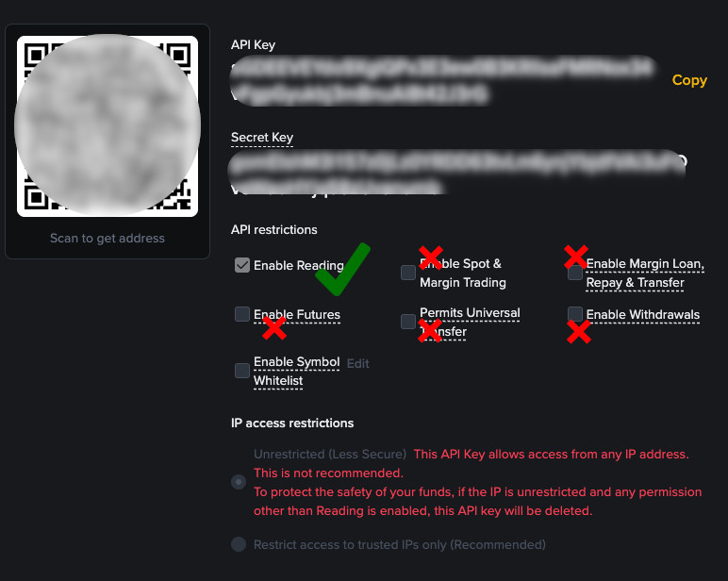
Task: Click the red X under Enable Futures
Action: pos(274,328)
